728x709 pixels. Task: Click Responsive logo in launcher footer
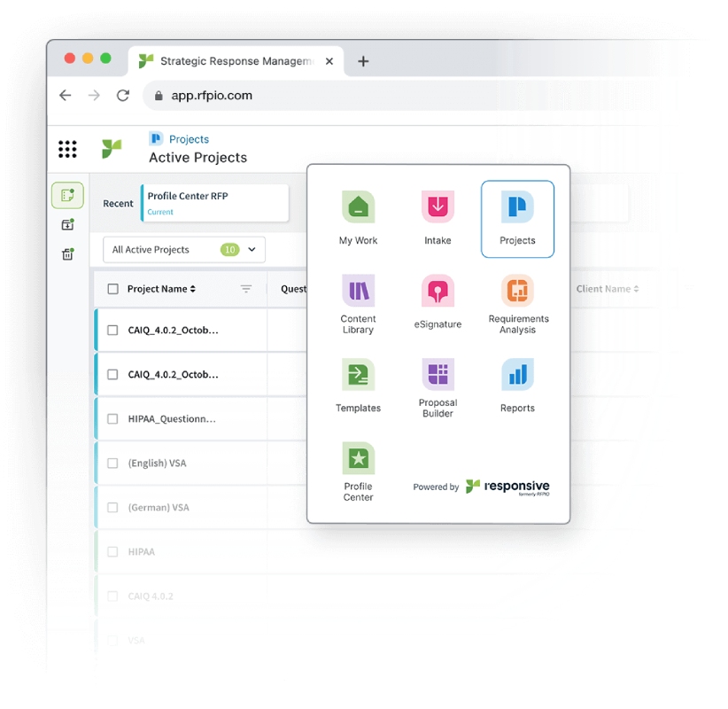click(507, 487)
